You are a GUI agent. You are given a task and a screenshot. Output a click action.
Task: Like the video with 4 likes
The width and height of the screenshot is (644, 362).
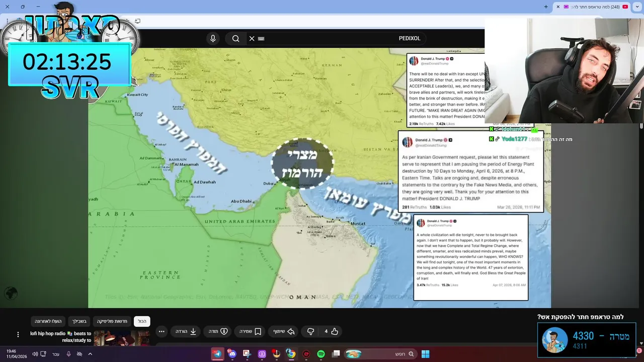(331, 331)
